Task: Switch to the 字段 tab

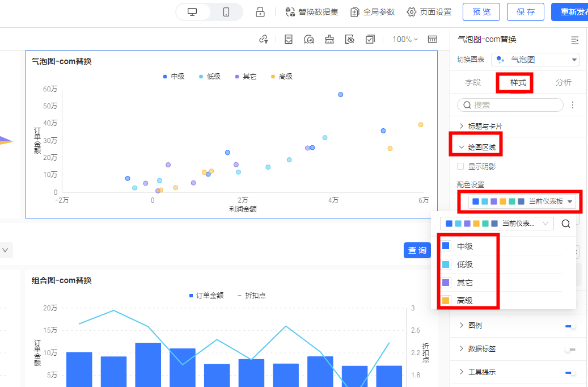Action: point(473,83)
